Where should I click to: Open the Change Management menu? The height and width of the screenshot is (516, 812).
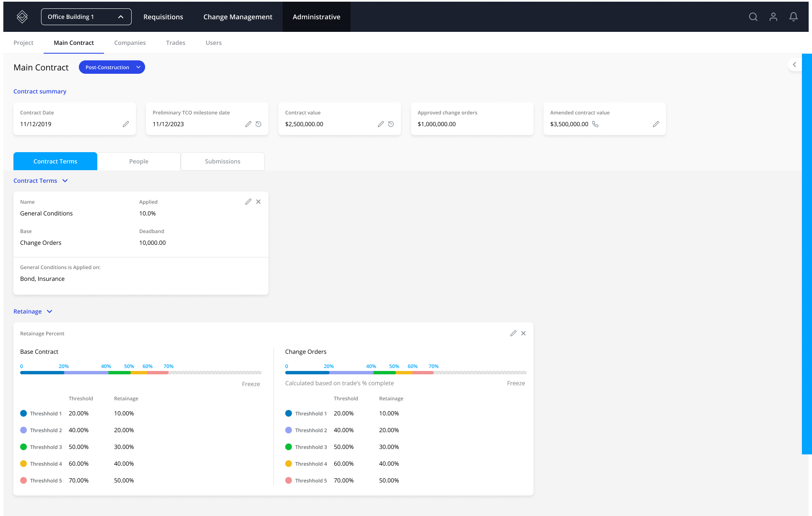point(237,17)
